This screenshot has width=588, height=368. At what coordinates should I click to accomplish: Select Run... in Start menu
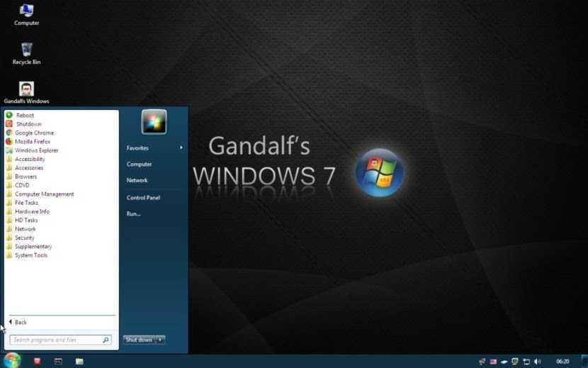134,213
